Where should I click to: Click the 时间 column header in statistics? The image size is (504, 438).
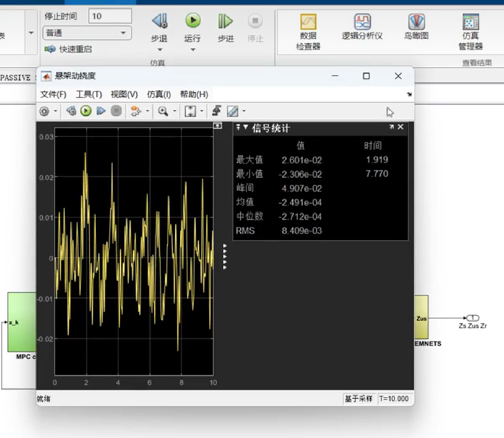(373, 146)
